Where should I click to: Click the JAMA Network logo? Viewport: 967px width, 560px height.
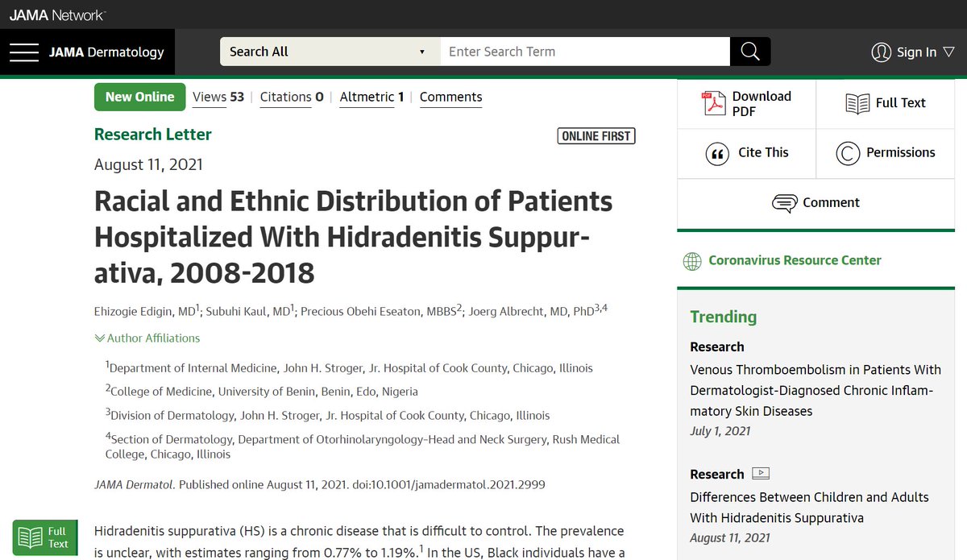coord(56,15)
